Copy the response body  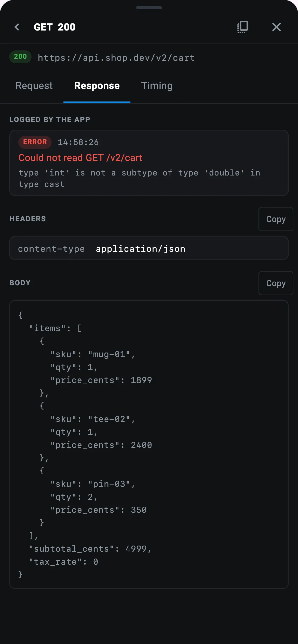[x=276, y=283]
